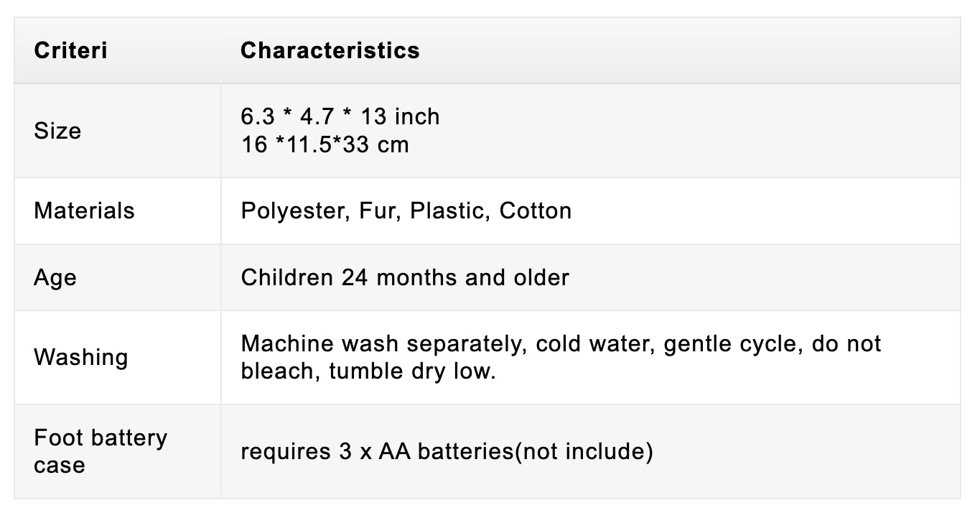Select the "Washing" row label
The width and height of the screenshot is (980, 513).
80,357
